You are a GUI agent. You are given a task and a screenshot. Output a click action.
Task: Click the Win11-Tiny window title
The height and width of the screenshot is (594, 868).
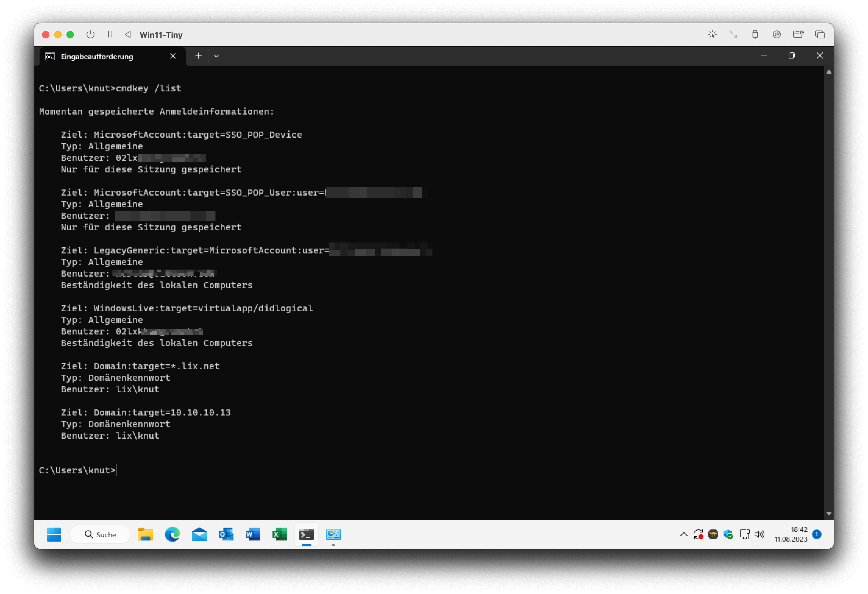click(x=161, y=35)
